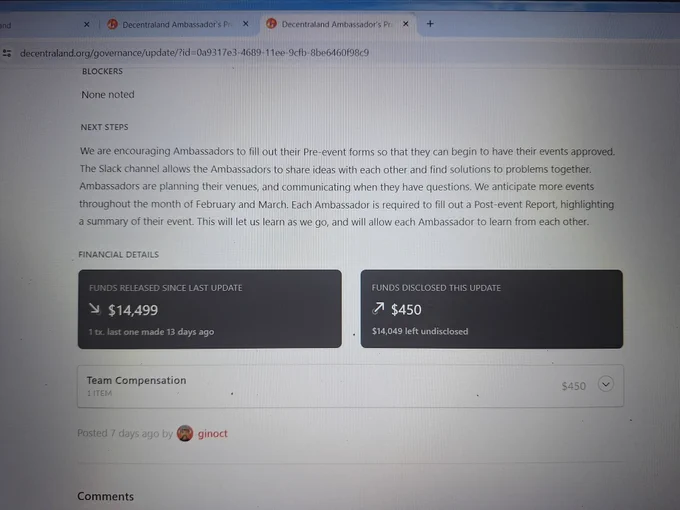Open a new browser tab
The width and height of the screenshot is (680, 510).
click(x=430, y=24)
